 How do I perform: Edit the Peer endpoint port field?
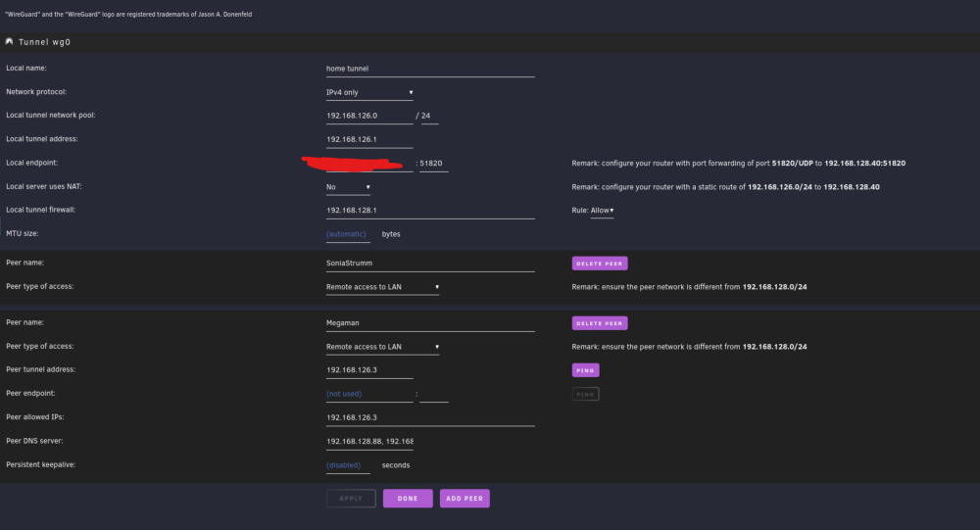click(x=434, y=394)
